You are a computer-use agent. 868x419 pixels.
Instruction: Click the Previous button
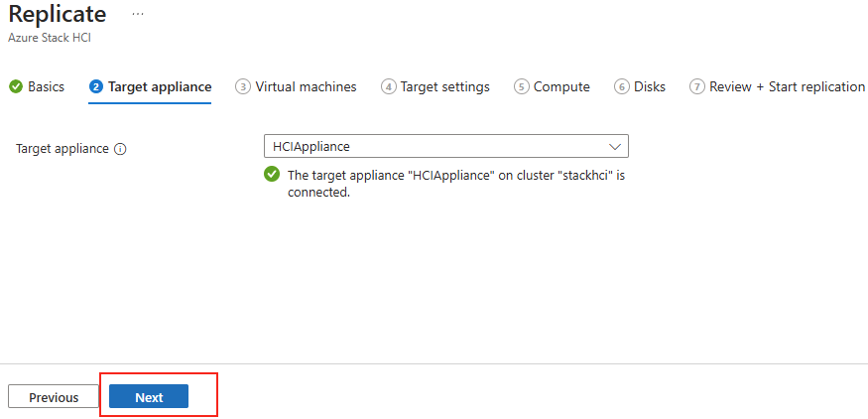point(54,397)
